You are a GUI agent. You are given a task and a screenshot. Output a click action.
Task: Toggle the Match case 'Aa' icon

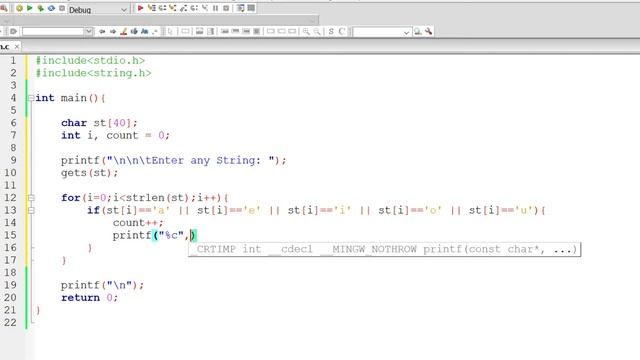click(x=144, y=31)
